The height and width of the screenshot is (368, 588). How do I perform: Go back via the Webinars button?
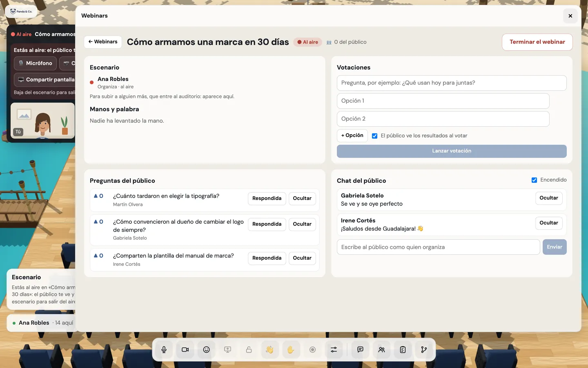click(103, 42)
